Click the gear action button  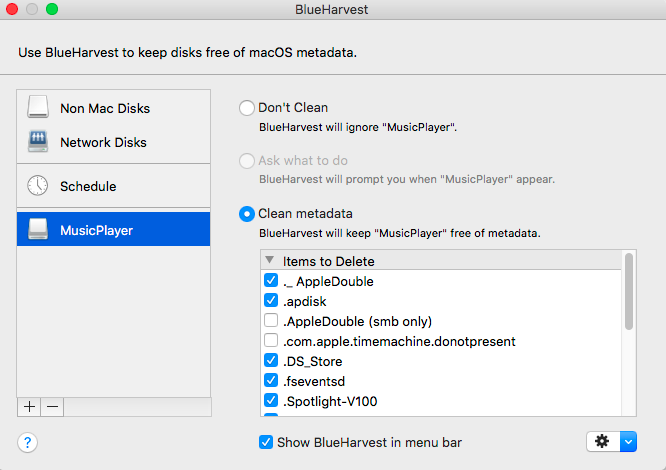[603, 442]
